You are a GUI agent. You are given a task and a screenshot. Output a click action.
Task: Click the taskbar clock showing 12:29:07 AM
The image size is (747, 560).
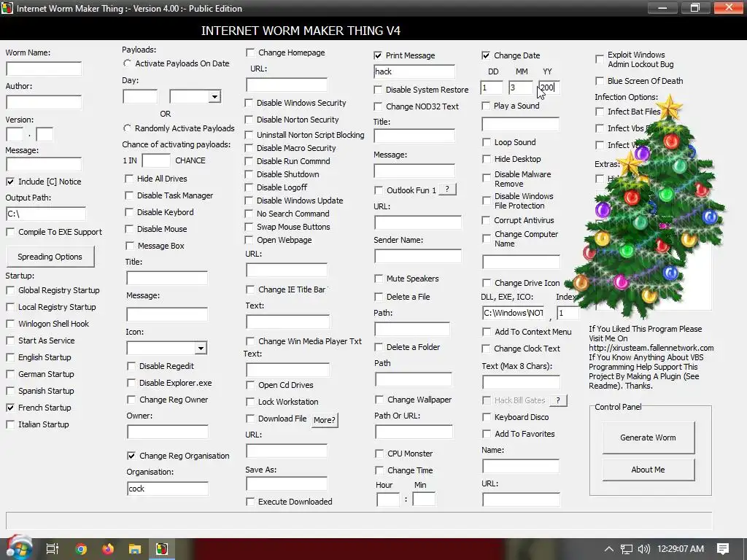[x=681, y=549]
